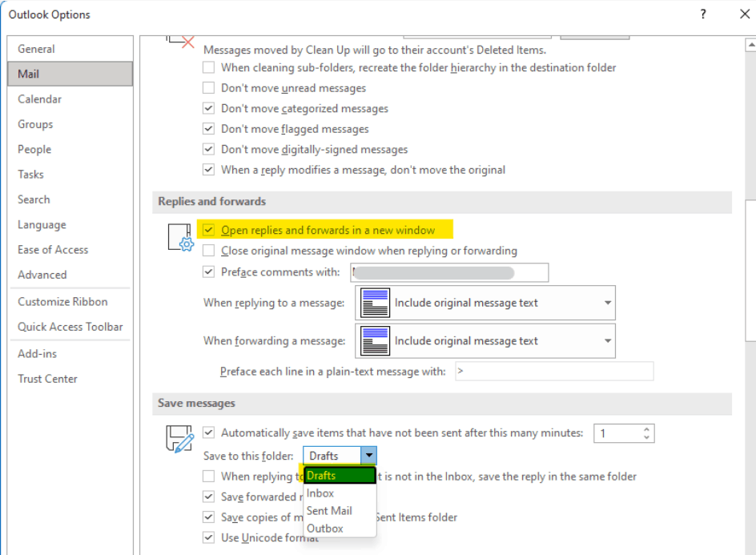Image resolution: width=756 pixels, height=555 pixels.
Task: Disable 'Save forwarded messages' option
Action: (x=208, y=497)
